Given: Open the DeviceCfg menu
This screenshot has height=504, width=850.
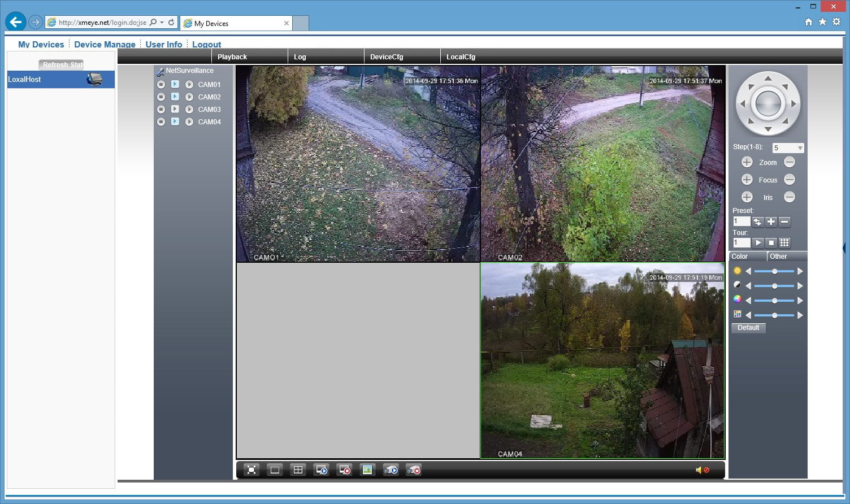Looking at the screenshot, I should [387, 57].
